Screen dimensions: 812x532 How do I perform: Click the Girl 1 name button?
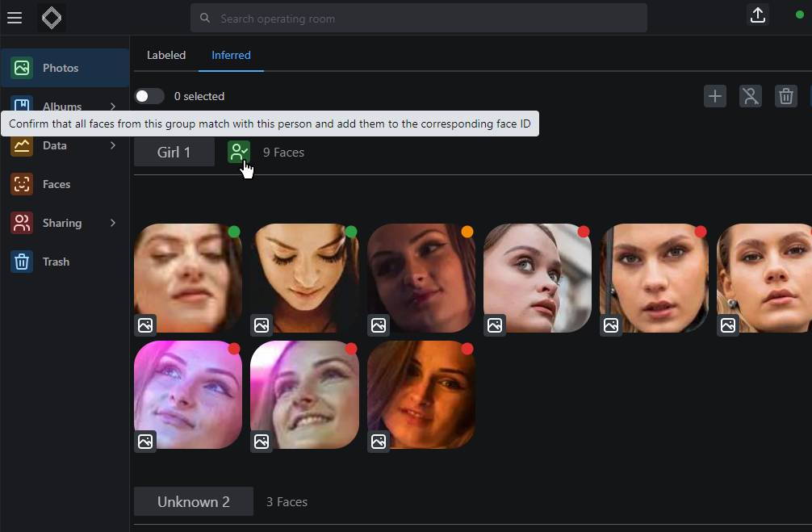point(174,151)
